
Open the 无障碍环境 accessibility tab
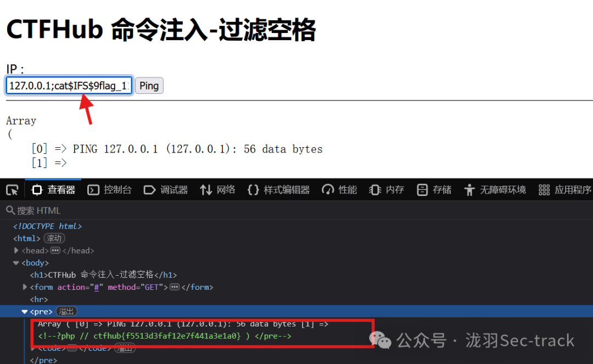tap(495, 190)
